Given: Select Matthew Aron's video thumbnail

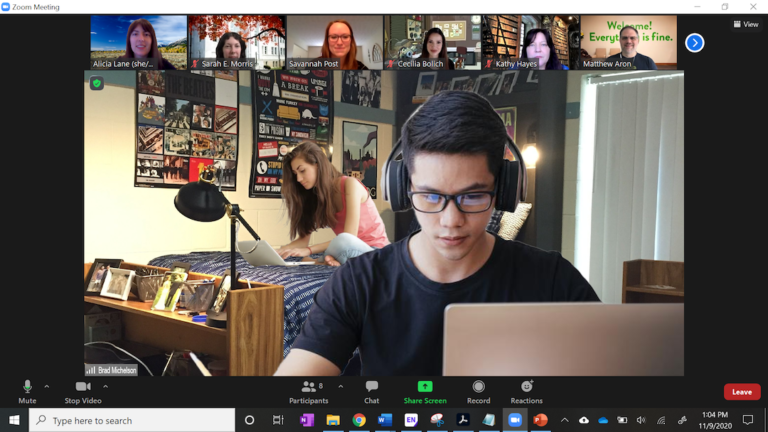Looking at the screenshot, I should click(x=628, y=42).
